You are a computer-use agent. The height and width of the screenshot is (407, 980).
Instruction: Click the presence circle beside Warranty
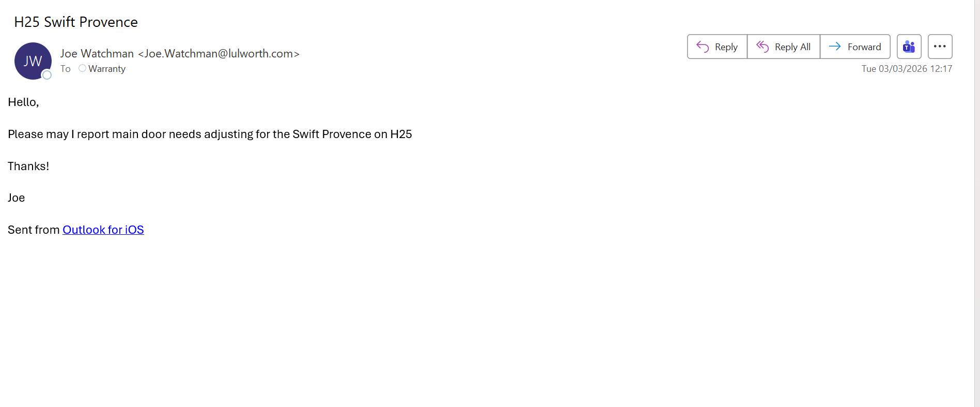click(x=82, y=68)
